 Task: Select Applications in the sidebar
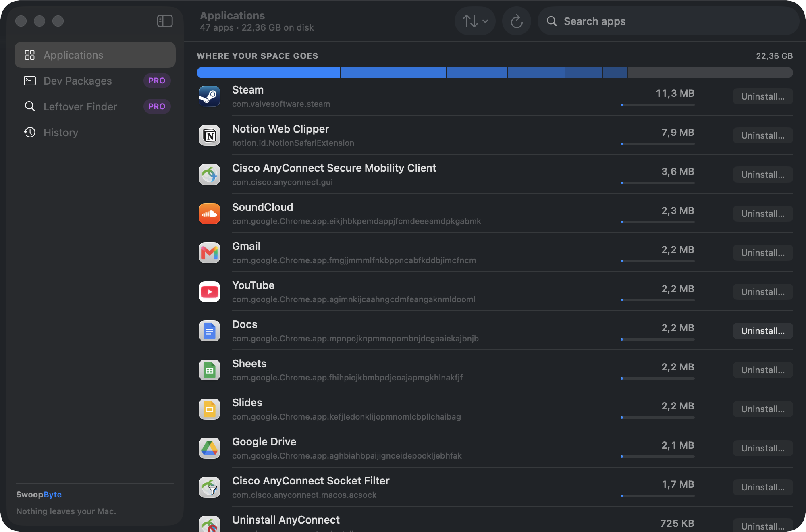(95, 55)
